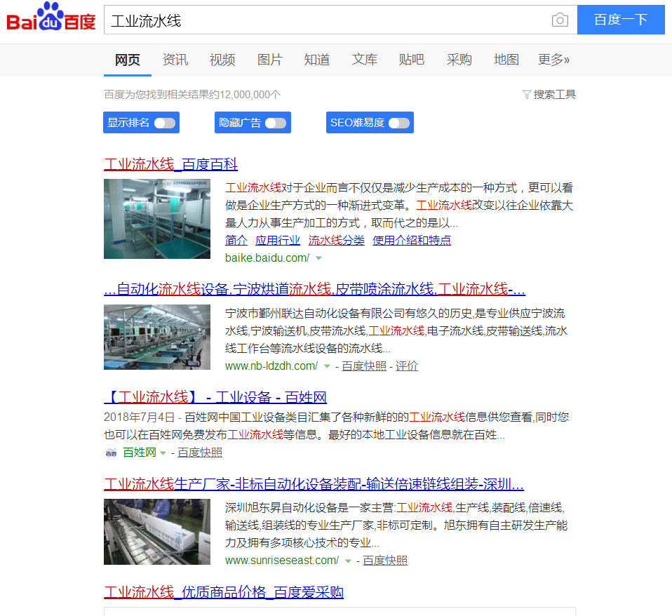Switch to the 知道 tab
Image resolution: width=672 pixels, height=616 pixels.
click(x=317, y=60)
